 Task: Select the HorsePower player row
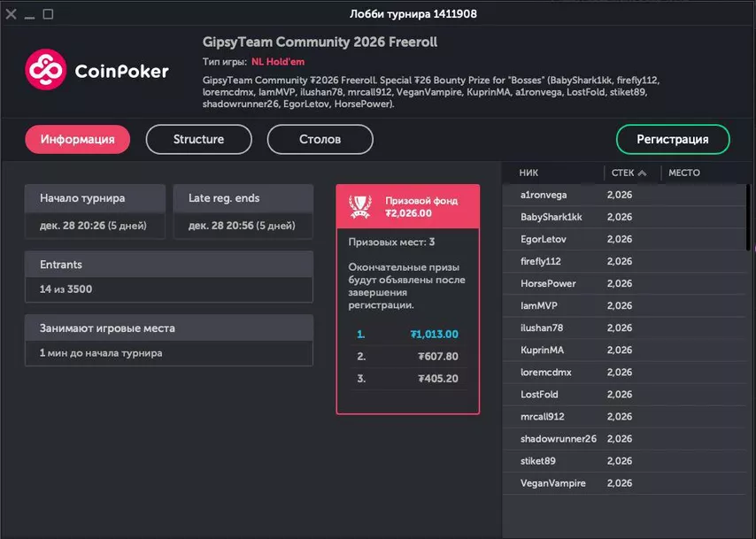[x=548, y=283]
